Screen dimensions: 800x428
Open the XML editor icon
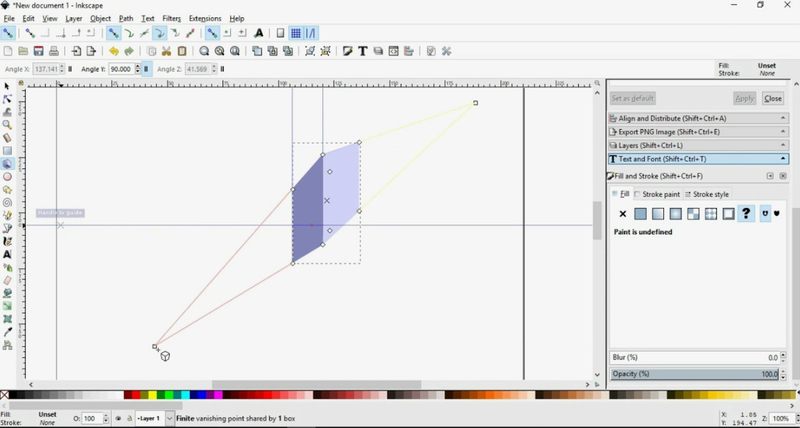(393, 51)
